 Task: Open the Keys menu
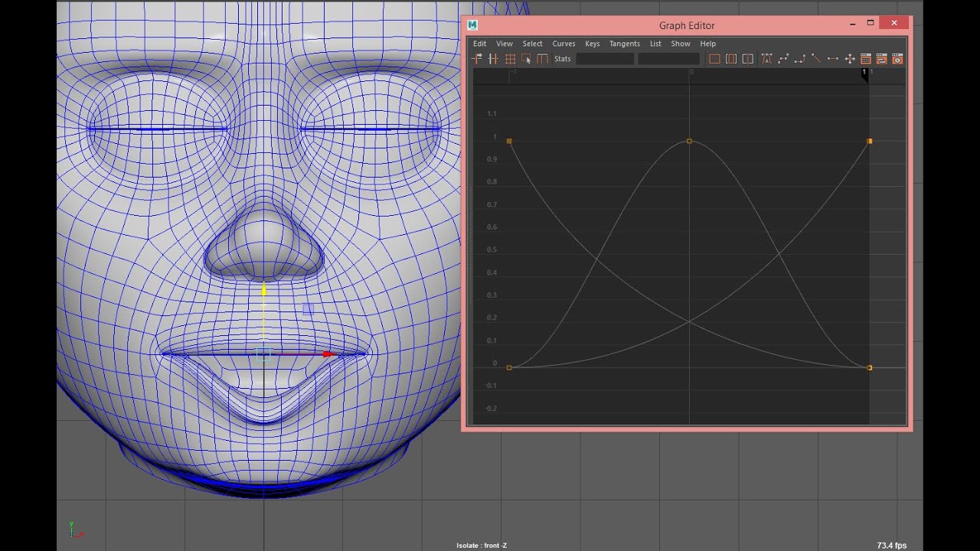click(593, 44)
